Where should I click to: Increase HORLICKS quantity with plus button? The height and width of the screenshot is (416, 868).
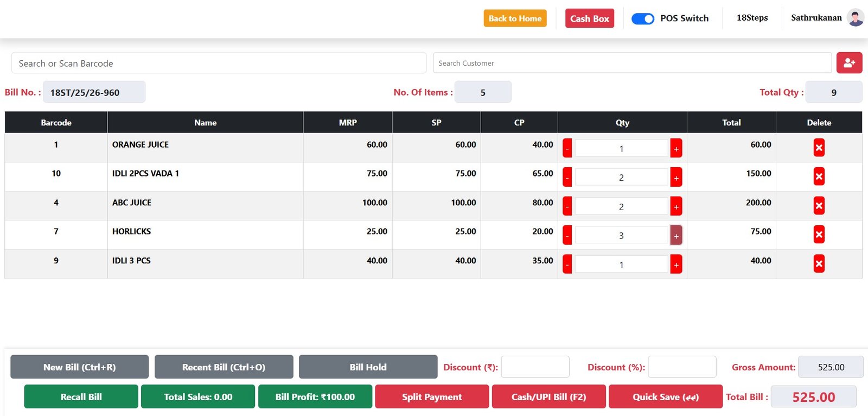pyautogui.click(x=676, y=236)
